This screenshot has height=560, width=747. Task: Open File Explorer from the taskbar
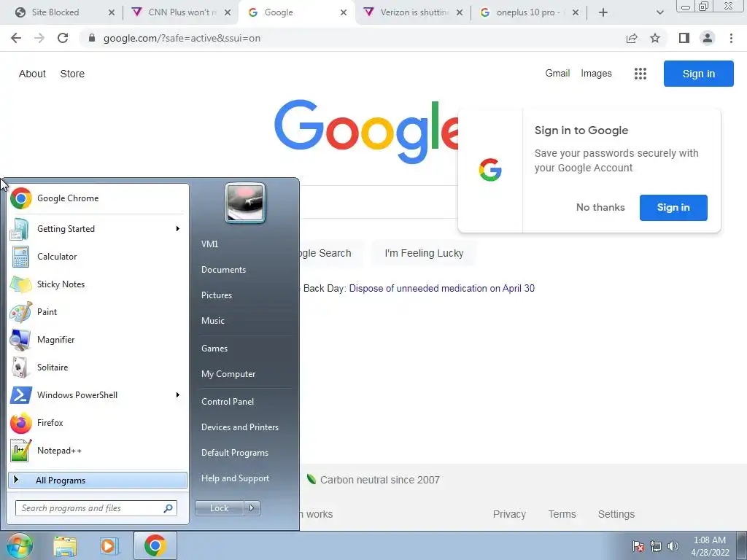click(x=65, y=545)
